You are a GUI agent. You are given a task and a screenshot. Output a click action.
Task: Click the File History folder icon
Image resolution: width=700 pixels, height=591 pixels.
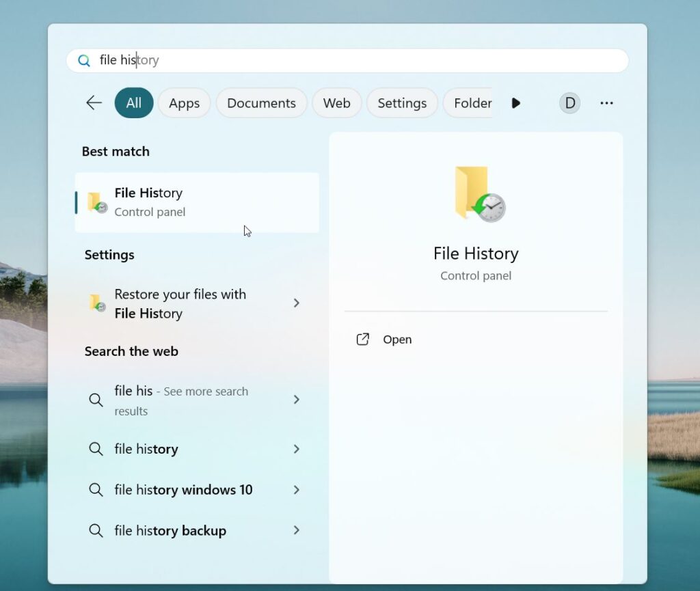[x=96, y=202]
